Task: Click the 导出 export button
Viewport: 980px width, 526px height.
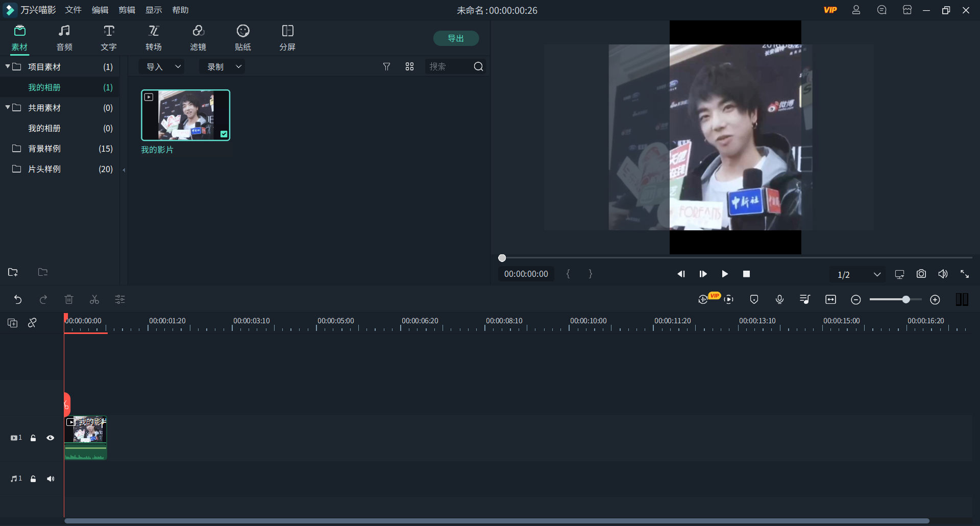Action: pyautogui.click(x=455, y=38)
